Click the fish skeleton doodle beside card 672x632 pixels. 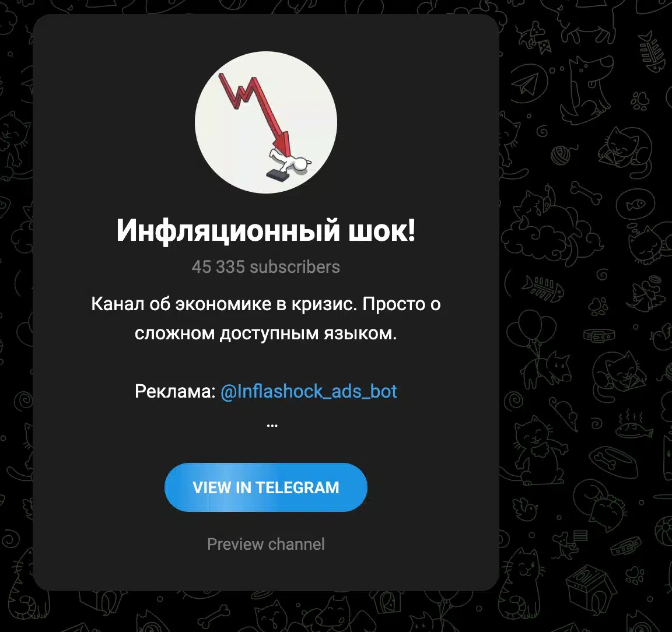(541, 289)
